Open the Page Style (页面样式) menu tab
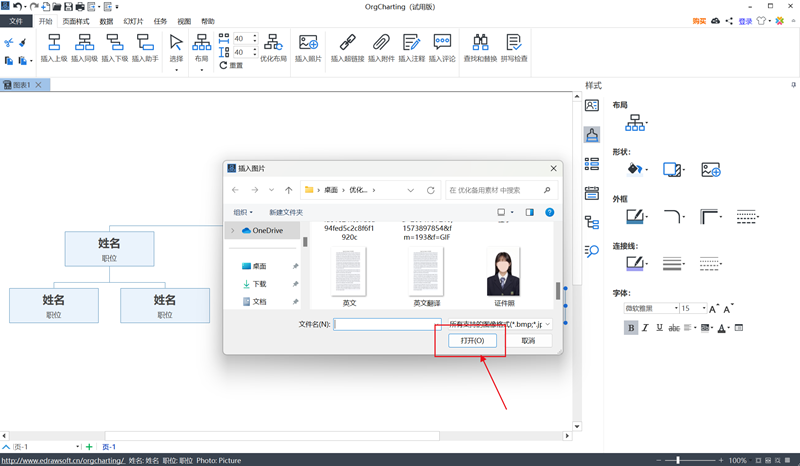This screenshot has height=466, width=800. click(x=76, y=21)
